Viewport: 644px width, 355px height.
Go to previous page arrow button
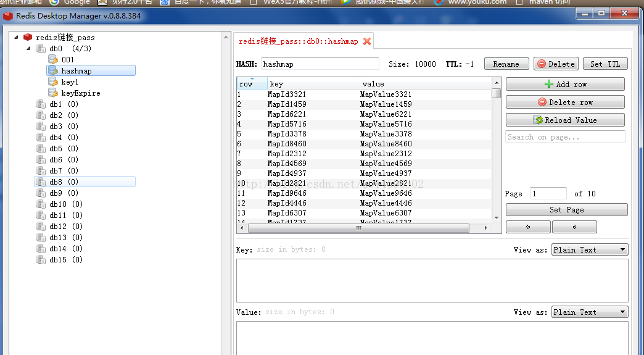[x=528, y=227]
